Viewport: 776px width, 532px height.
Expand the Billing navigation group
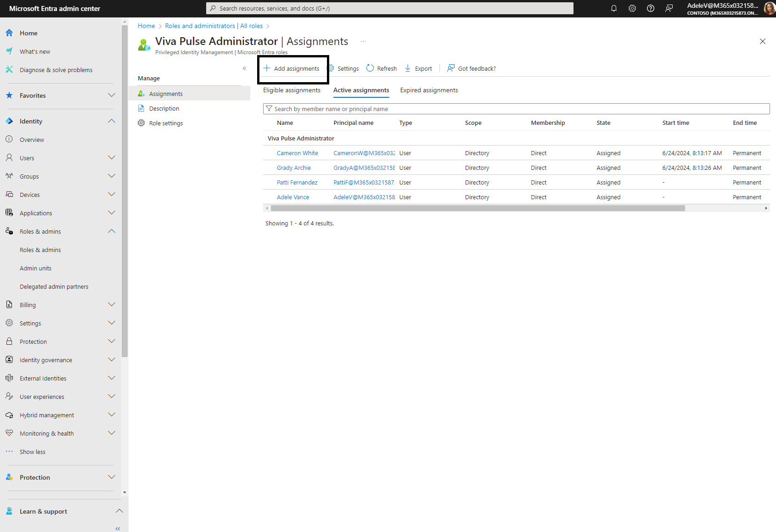tap(111, 305)
